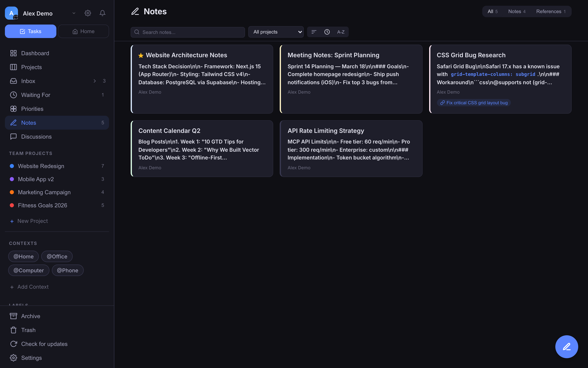Select the @Home context tag
Screen dimensions: 588x368
[23, 256]
